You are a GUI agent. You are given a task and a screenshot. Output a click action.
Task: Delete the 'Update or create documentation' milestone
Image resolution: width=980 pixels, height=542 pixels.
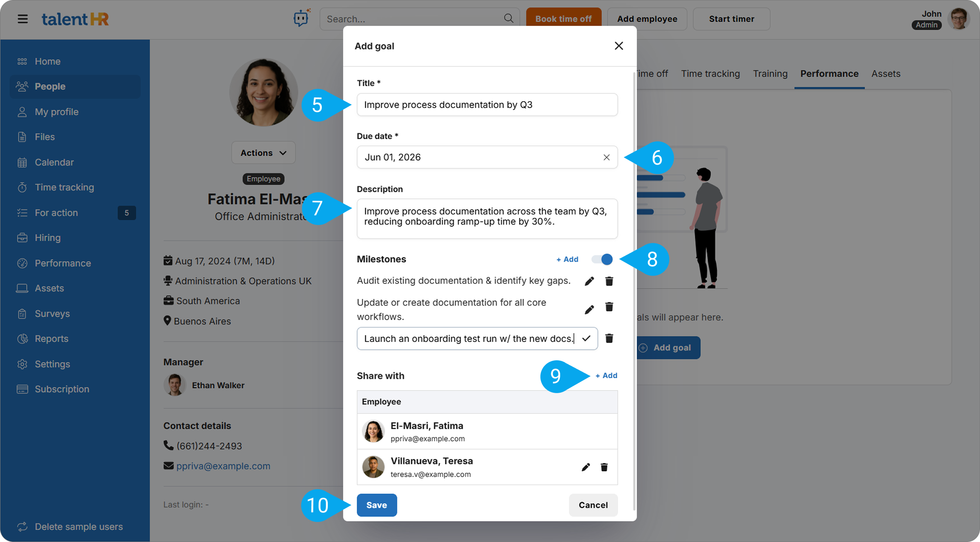[x=609, y=307]
